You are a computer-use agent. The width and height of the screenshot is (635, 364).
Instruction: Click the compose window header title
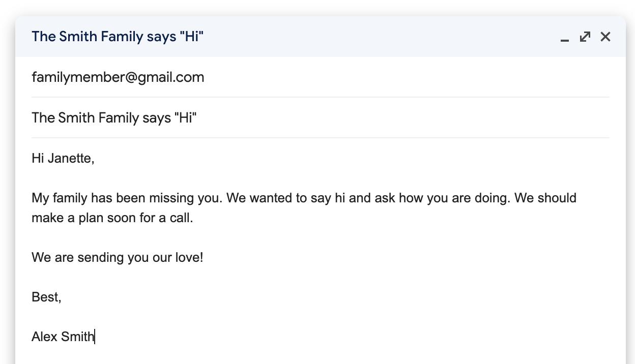click(118, 37)
